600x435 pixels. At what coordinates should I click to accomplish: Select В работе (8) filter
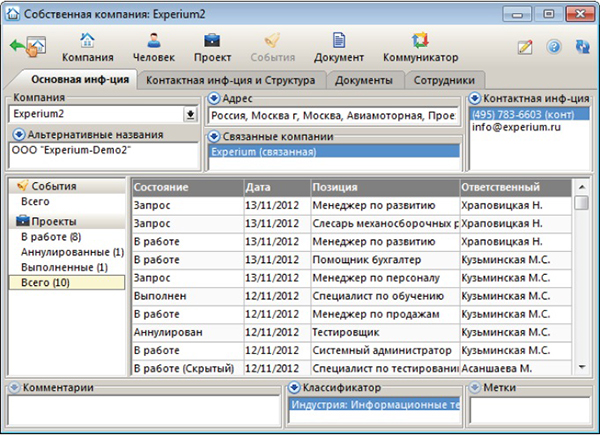(51, 237)
